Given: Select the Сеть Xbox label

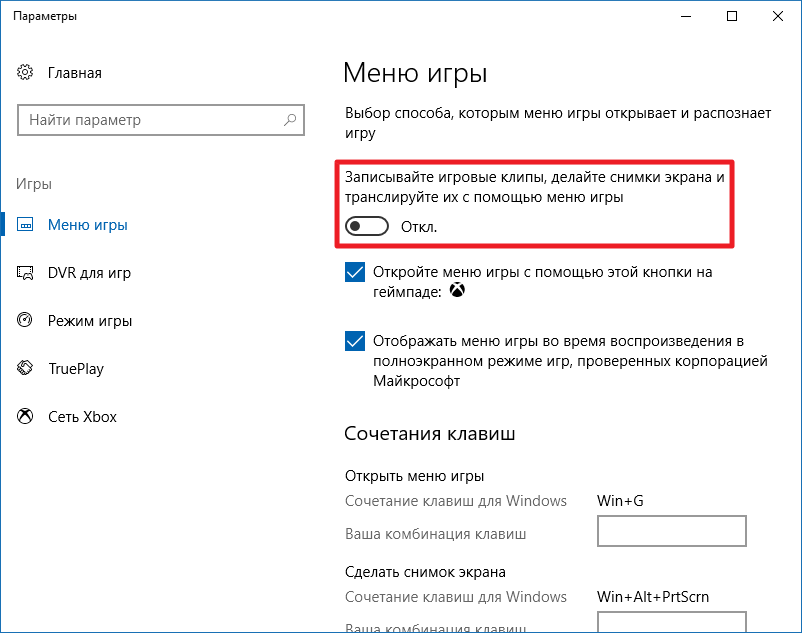Looking at the screenshot, I should coord(82,417).
